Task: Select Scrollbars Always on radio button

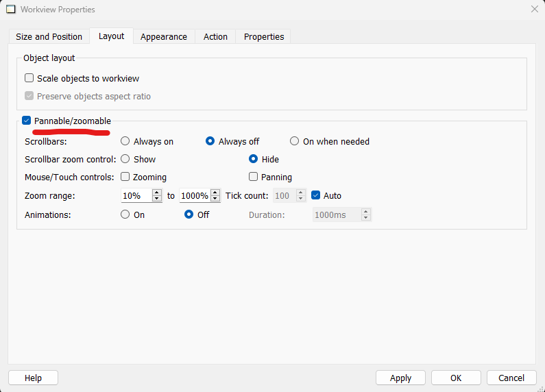Action: pyautogui.click(x=125, y=141)
